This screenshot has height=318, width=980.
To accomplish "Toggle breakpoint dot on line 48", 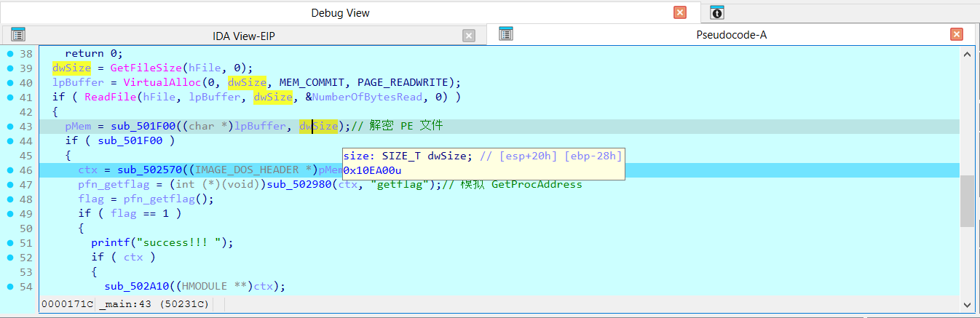I will click(x=10, y=199).
